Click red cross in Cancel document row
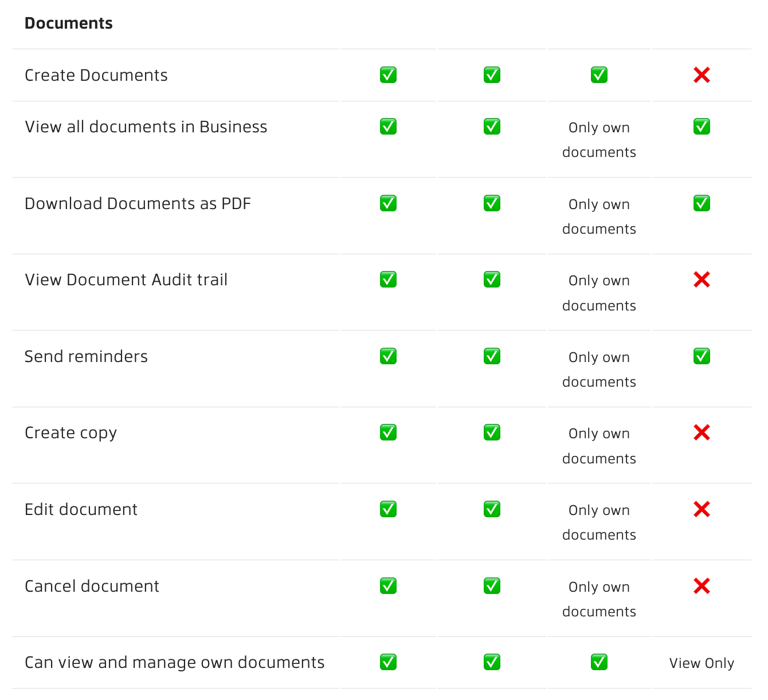The height and width of the screenshot is (700, 768). pyautogui.click(x=702, y=586)
